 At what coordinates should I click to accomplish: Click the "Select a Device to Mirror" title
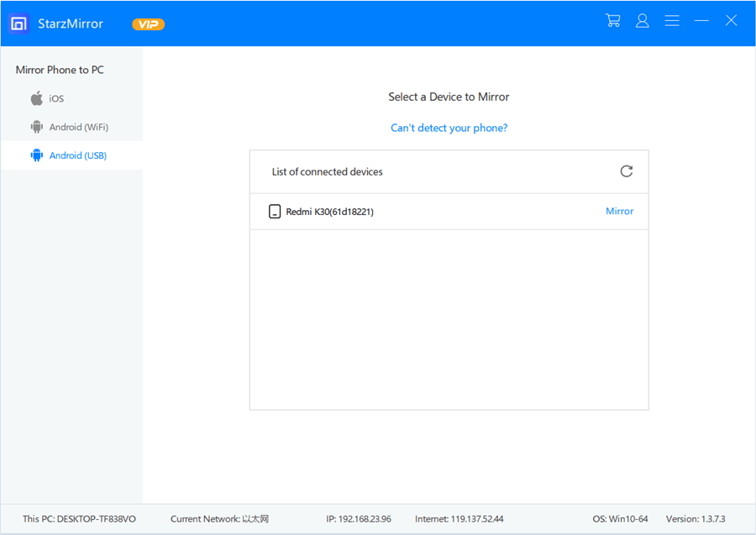[449, 97]
